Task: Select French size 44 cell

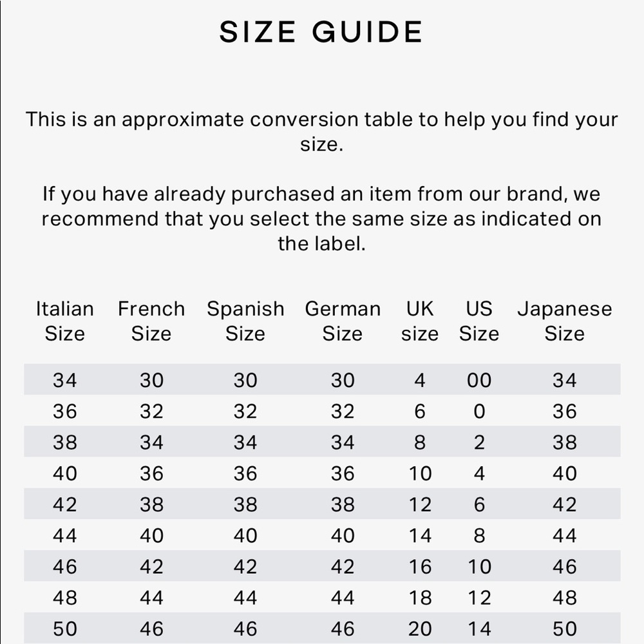Action: (151, 598)
